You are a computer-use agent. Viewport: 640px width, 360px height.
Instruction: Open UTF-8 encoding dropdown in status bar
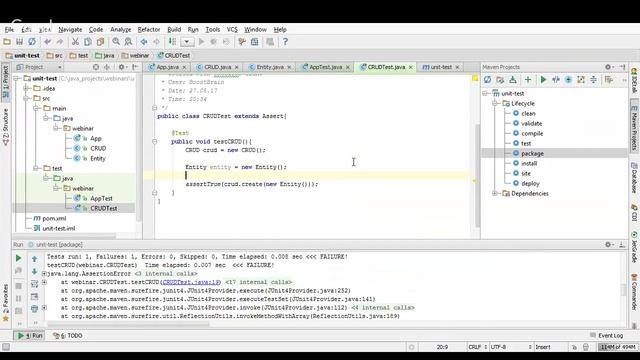coord(511,347)
